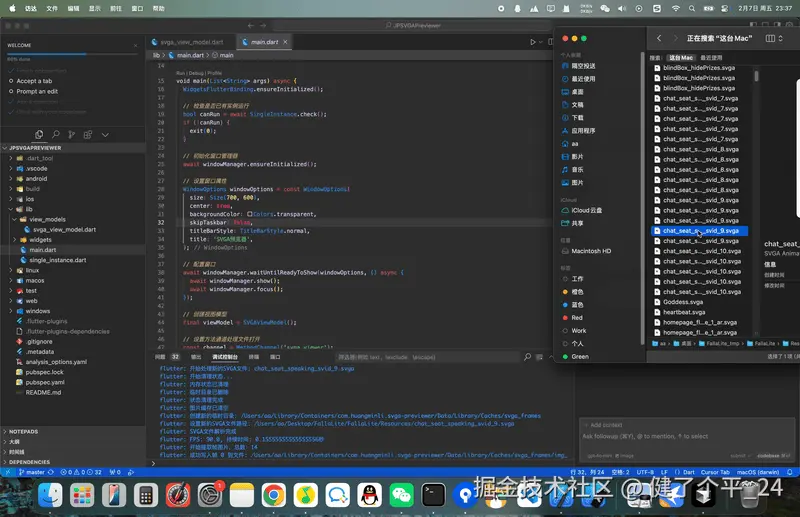This screenshot has height=517, width=800.
Task: Open Terminal from the Dock
Action: (x=433, y=493)
